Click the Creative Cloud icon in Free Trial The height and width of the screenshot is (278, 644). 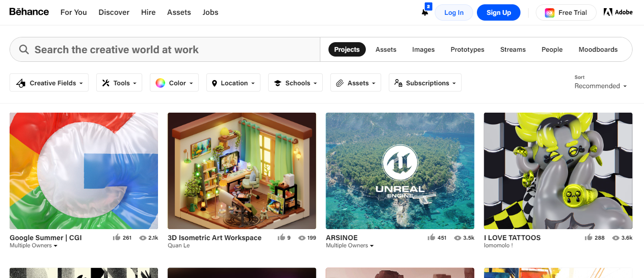click(x=550, y=13)
